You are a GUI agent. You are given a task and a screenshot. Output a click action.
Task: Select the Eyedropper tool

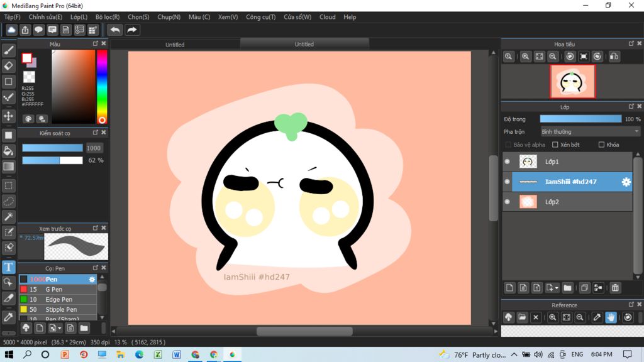[8, 317]
